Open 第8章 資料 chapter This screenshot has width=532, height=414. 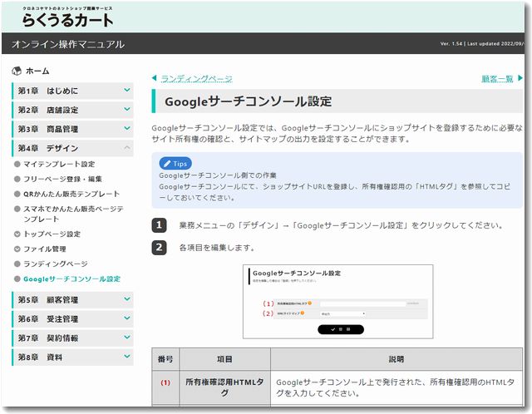click(x=72, y=357)
